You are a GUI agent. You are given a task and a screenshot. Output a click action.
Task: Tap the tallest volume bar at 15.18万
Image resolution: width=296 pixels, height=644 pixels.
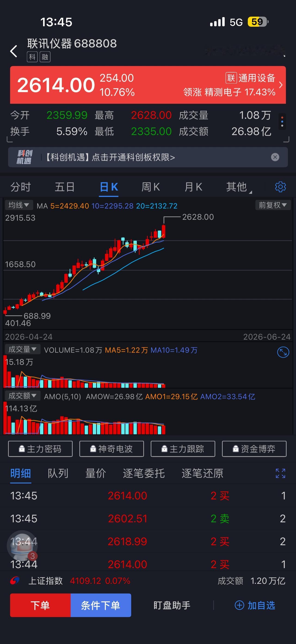click(5, 371)
